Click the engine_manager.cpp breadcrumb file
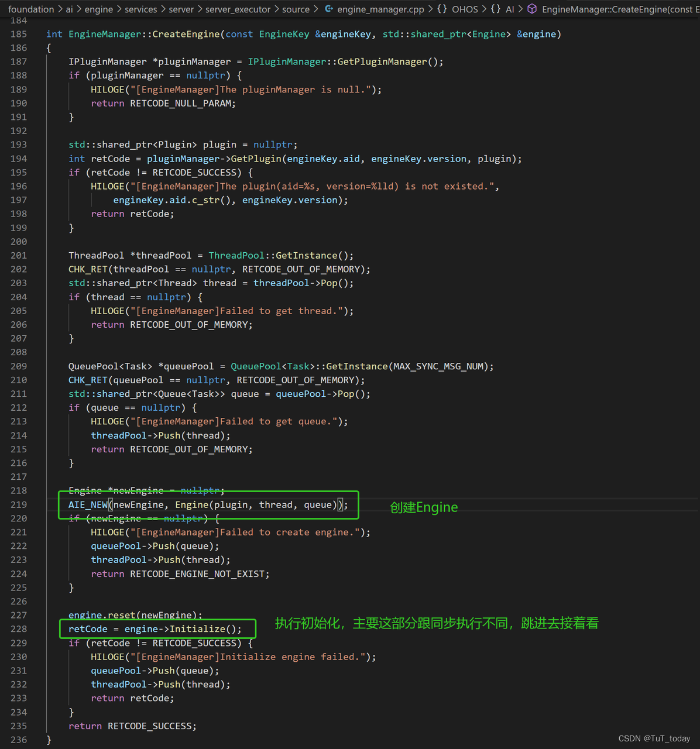 [x=380, y=9]
